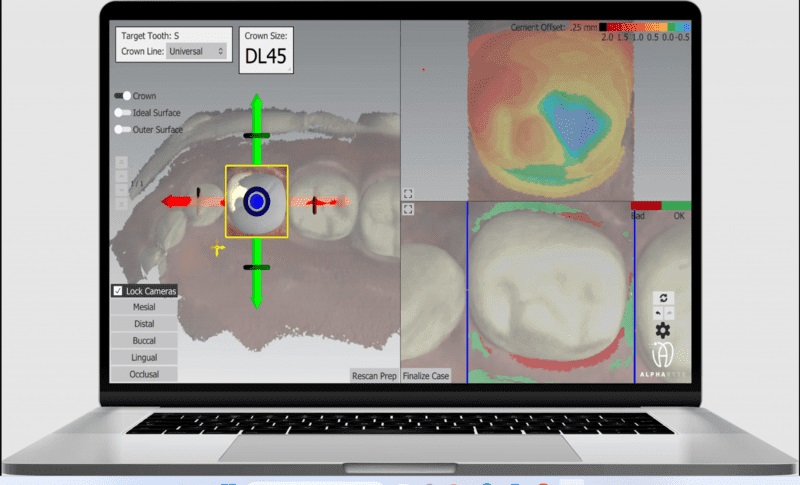Toggle the Outer Surface switch
Screen dimensions: 800x485
[123, 129]
